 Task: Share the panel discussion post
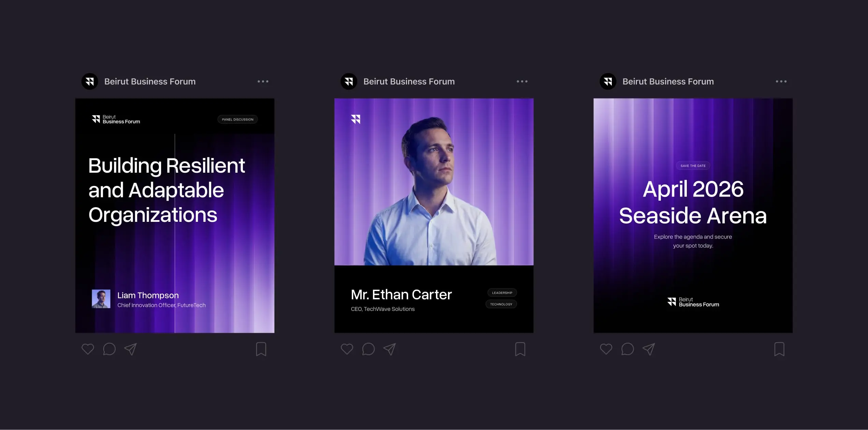[131, 349]
